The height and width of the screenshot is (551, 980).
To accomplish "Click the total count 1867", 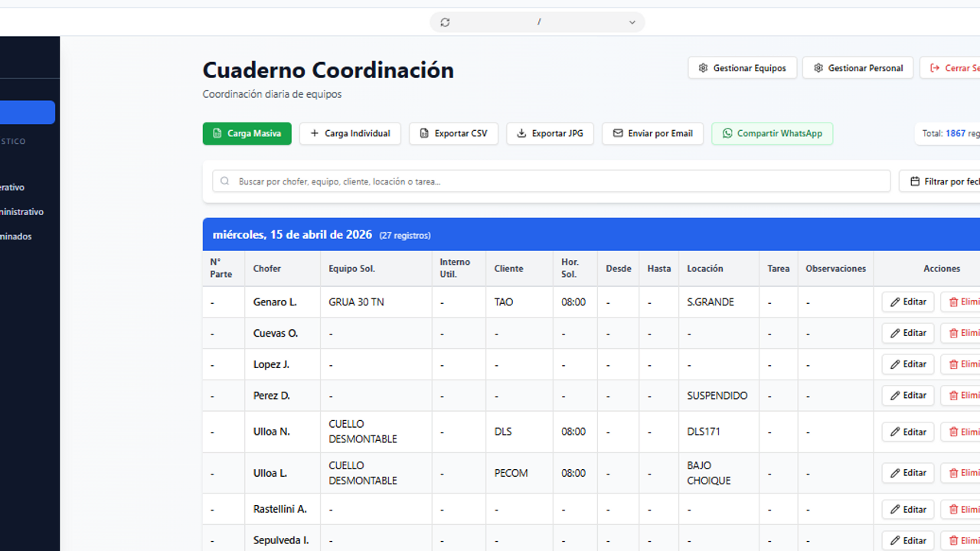I will tap(955, 133).
